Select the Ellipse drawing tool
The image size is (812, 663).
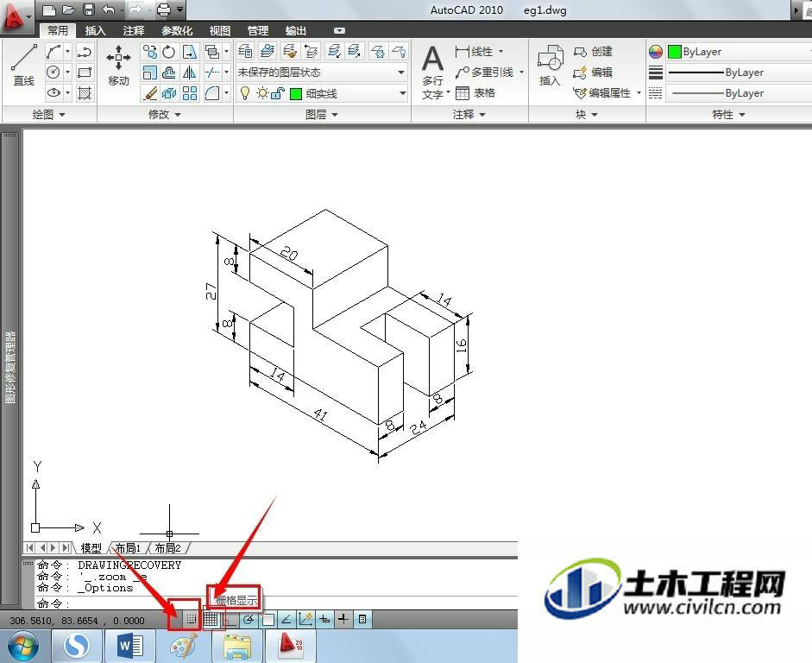[x=53, y=92]
